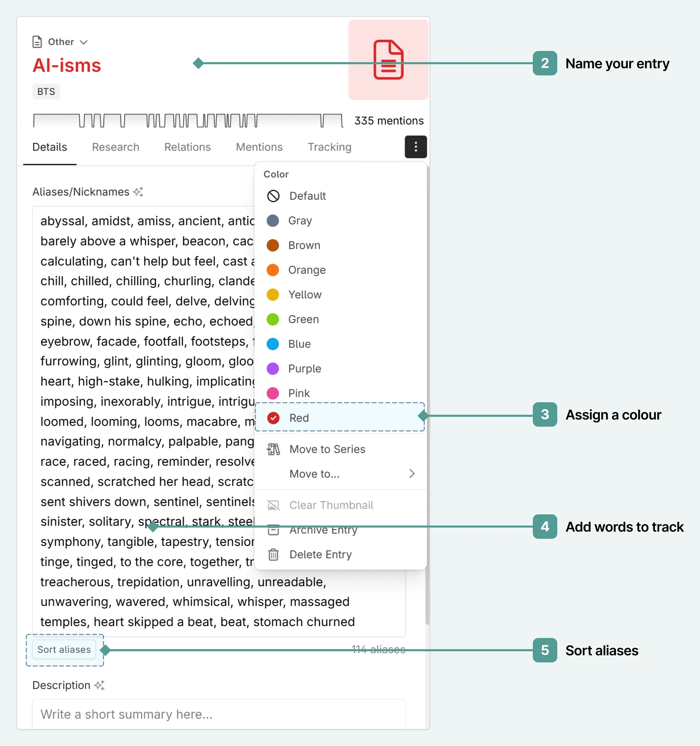Click the Clear Thumbnail image icon
The width and height of the screenshot is (700, 746).
[273, 505]
